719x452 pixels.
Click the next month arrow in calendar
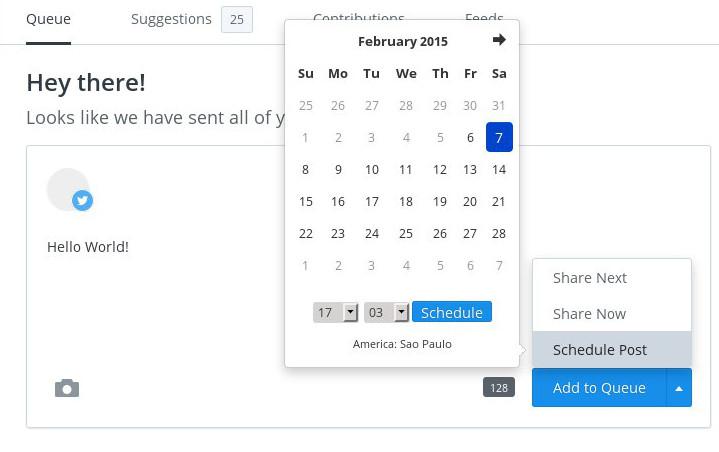click(x=499, y=40)
